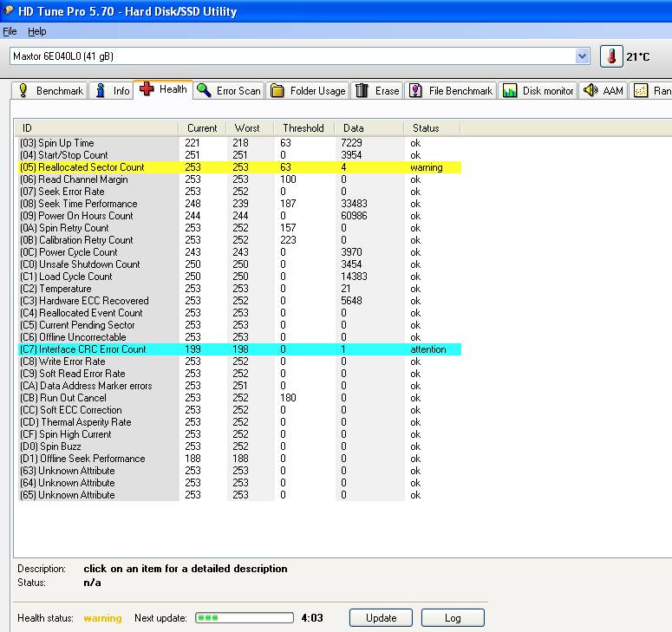
Task: Select the Data Address Marker errors row
Action: pyautogui.click(x=239, y=386)
